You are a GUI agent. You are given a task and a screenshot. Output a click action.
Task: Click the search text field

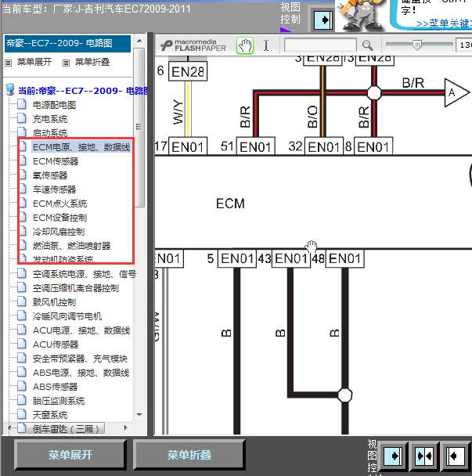coord(320,45)
